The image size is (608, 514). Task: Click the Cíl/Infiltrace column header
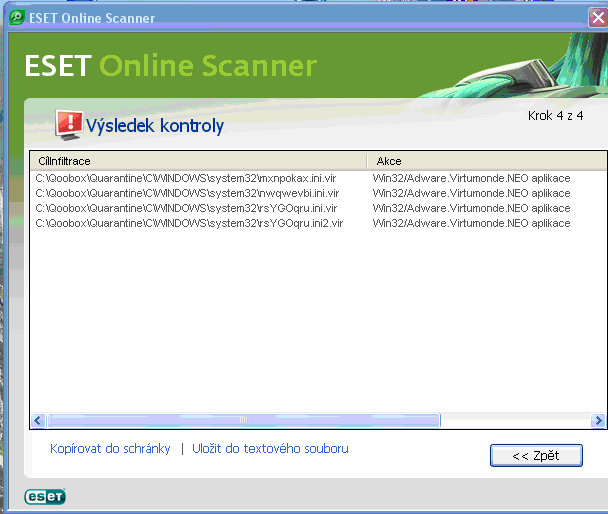(198, 161)
